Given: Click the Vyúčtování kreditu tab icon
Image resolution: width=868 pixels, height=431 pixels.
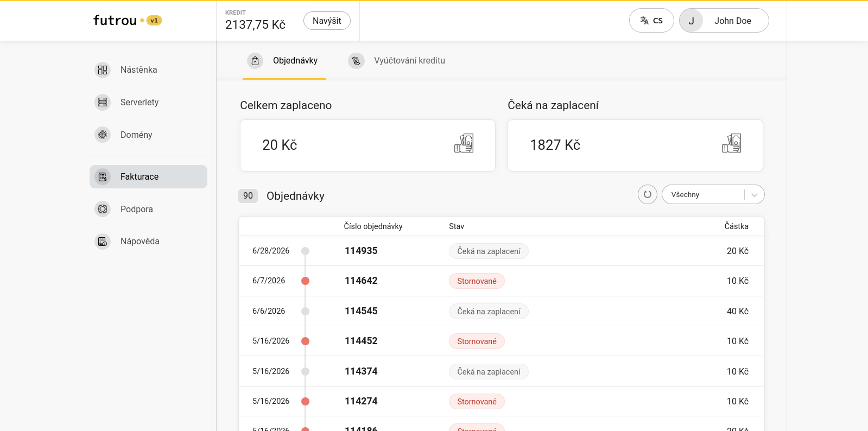Looking at the screenshot, I should pos(356,61).
